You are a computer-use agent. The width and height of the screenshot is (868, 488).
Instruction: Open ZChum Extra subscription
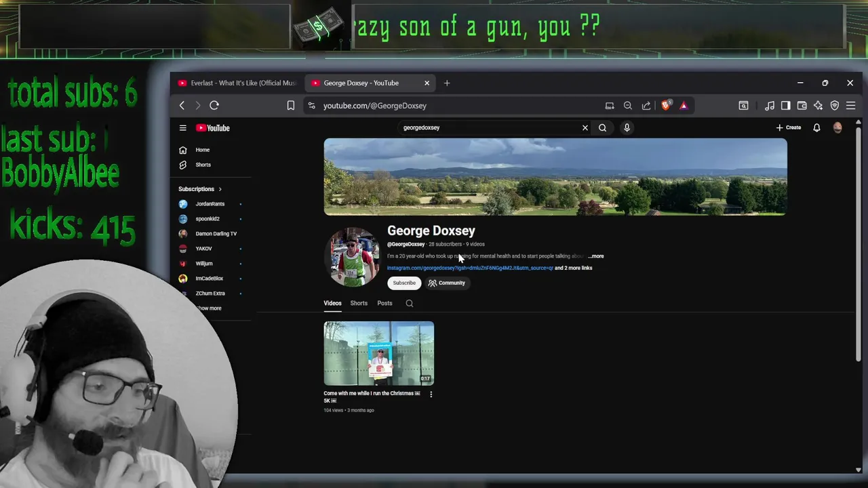[211, 293]
